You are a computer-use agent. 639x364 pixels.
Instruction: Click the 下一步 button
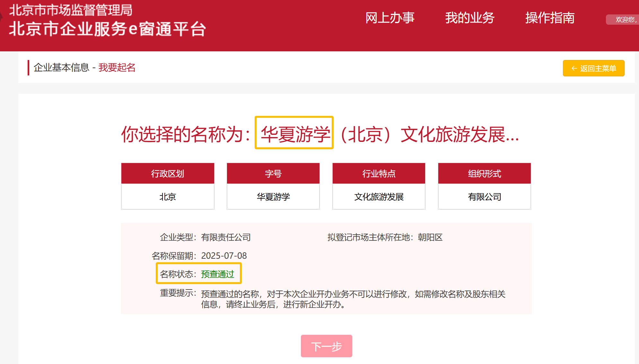point(326,346)
